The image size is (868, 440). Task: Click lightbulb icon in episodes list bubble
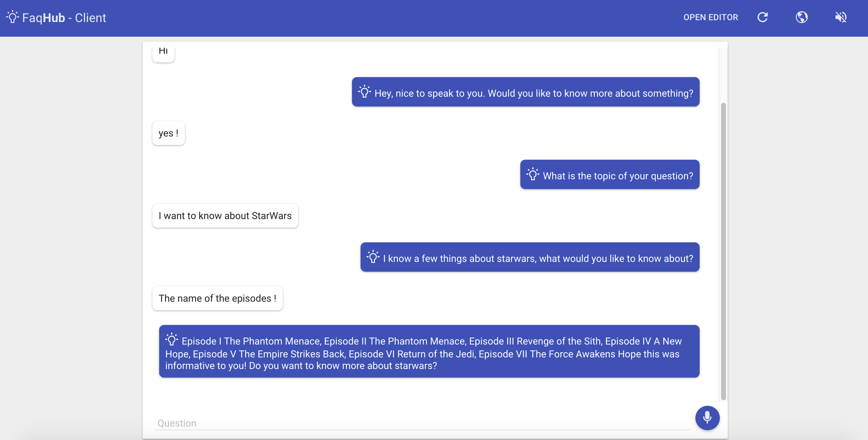[x=171, y=339]
